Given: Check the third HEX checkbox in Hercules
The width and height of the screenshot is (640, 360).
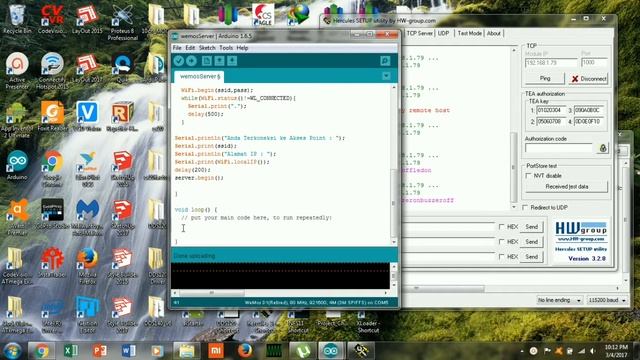Looking at the screenshot, I should (x=501, y=257).
